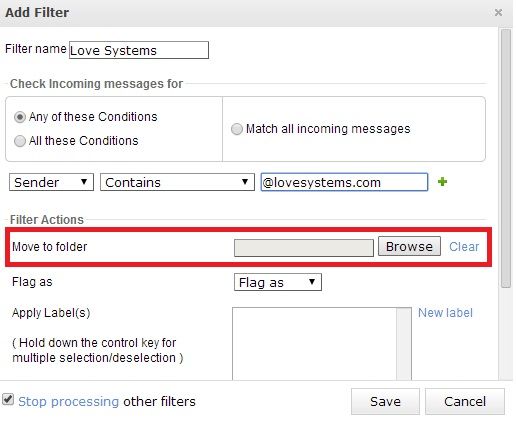Close the Add Filter dialog with X
The height and width of the screenshot is (424, 516).
click(498, 13)
